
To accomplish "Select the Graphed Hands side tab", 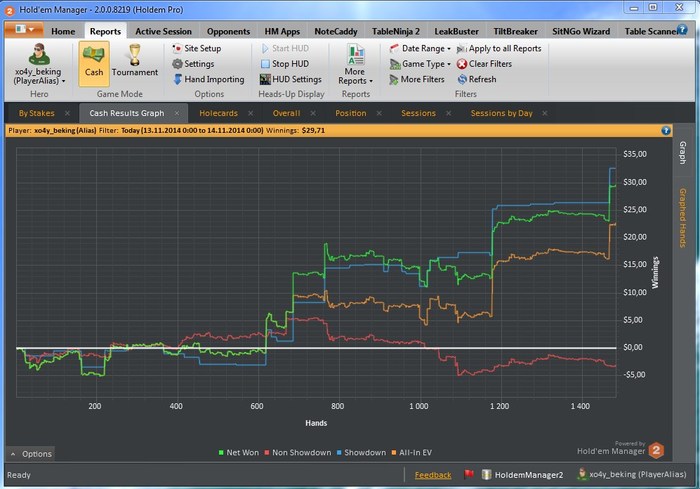I will pyautogui.click(x=683, y=218).
